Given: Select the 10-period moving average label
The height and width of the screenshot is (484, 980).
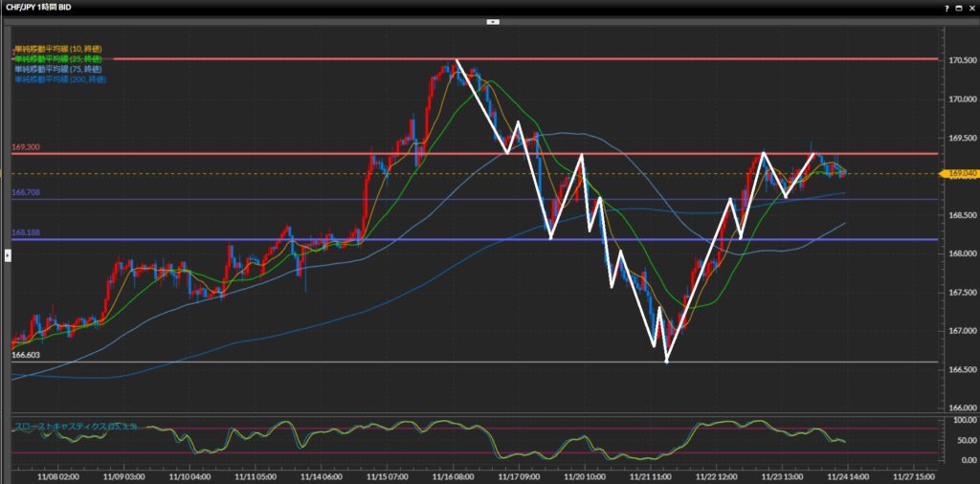Looking at the screenshot, I should tap(57, 48).
